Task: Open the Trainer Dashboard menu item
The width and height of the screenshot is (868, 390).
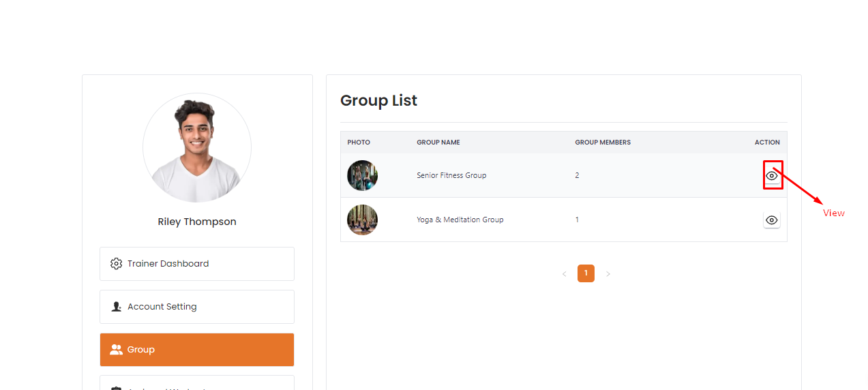Action: coord(197,264)
